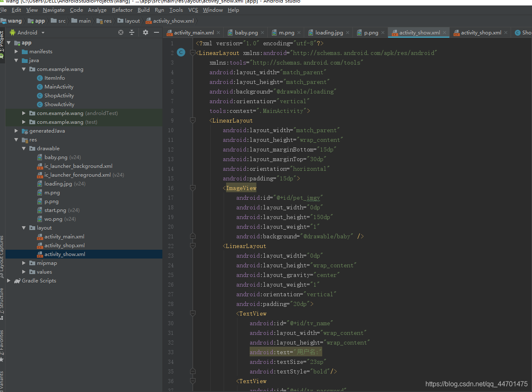Image resolution: width=532 pixels, height=392 pixels.
Task: Expand the values folder
Action: coord(24,272)
